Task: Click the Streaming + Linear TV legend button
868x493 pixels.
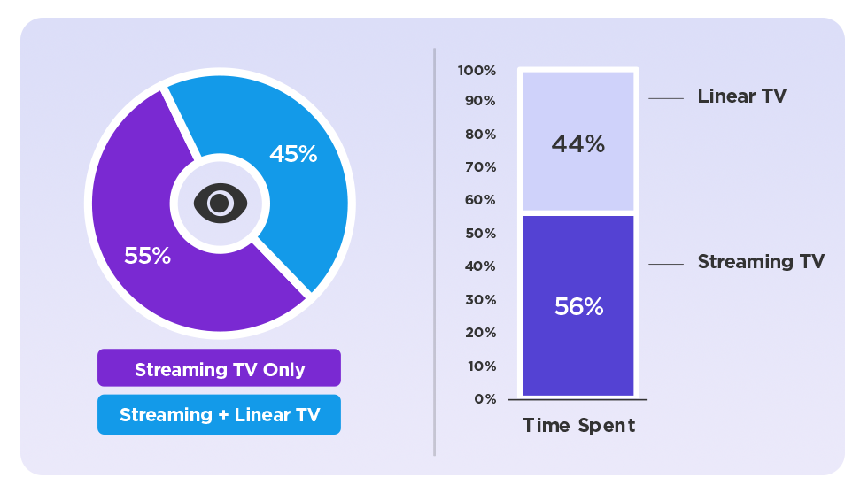Action: point(219,414)
